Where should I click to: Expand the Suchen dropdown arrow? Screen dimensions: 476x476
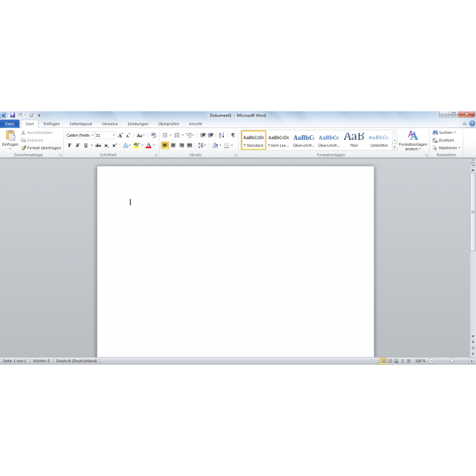[x=455, y=133]
